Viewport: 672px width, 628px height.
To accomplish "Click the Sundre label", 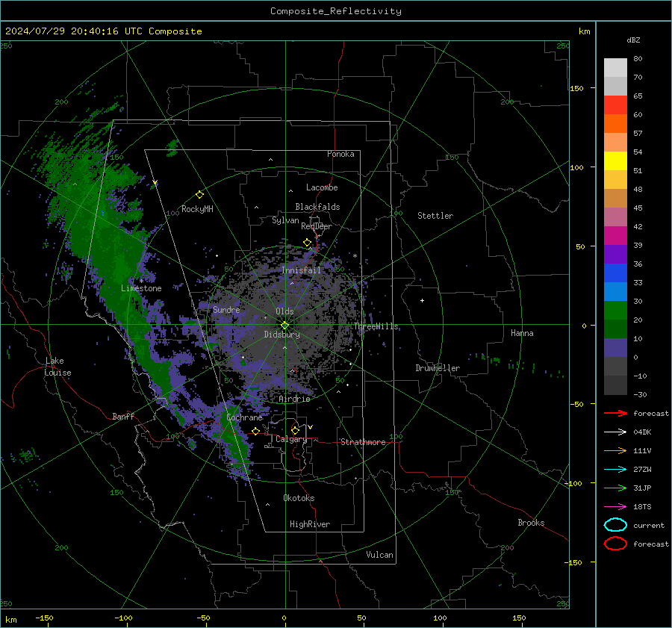I will pos(226,310).
